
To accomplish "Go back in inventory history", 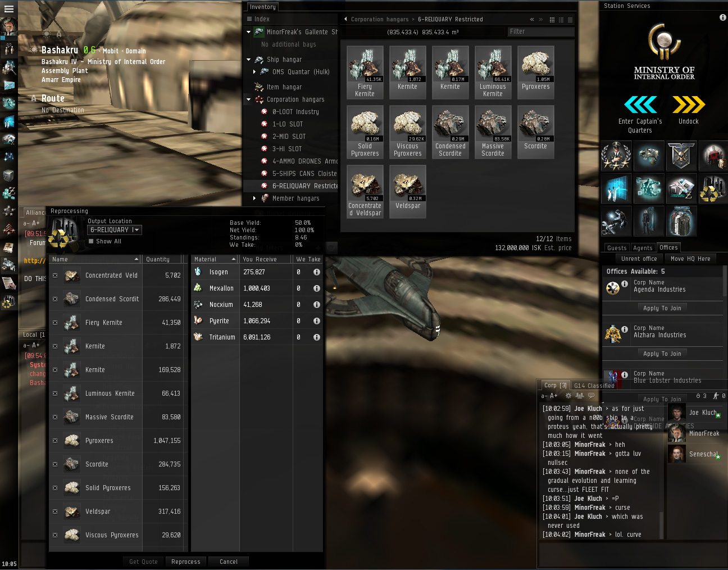I will pos(532,20).
